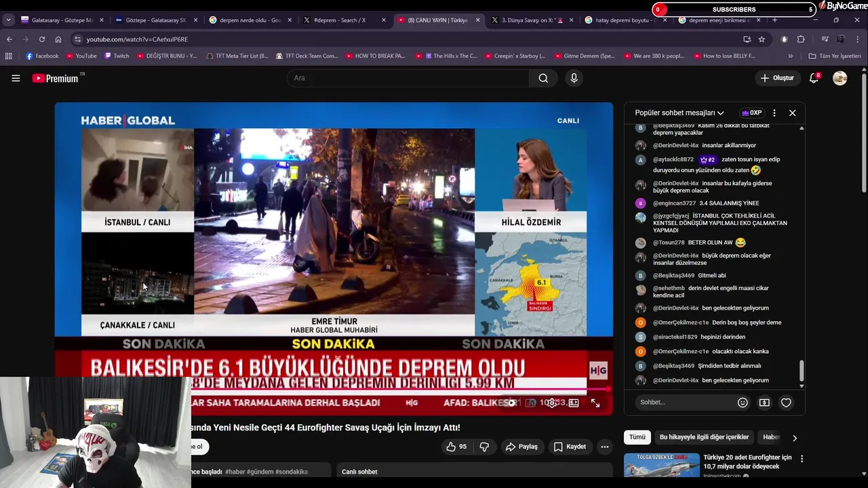The image size is (868, 488).
Task: Click the #haber hashtag in description
Action: (235, 472)
